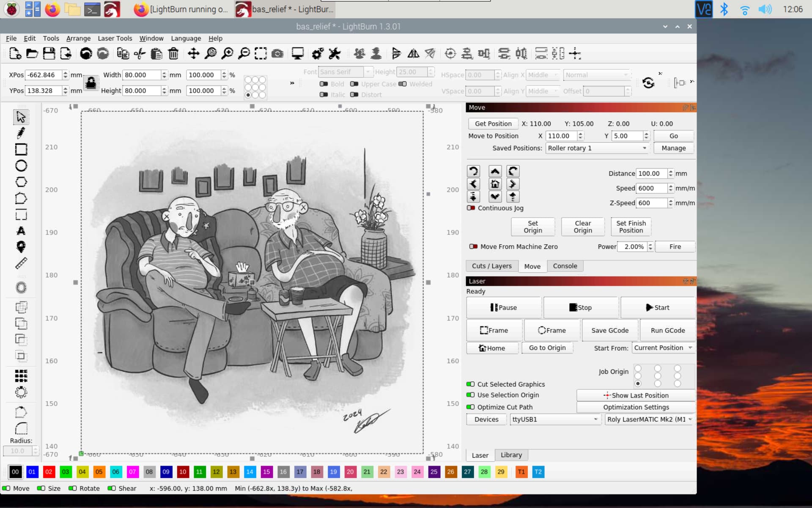Toggle Continuous Jog switch

click(x=471, y=208)
